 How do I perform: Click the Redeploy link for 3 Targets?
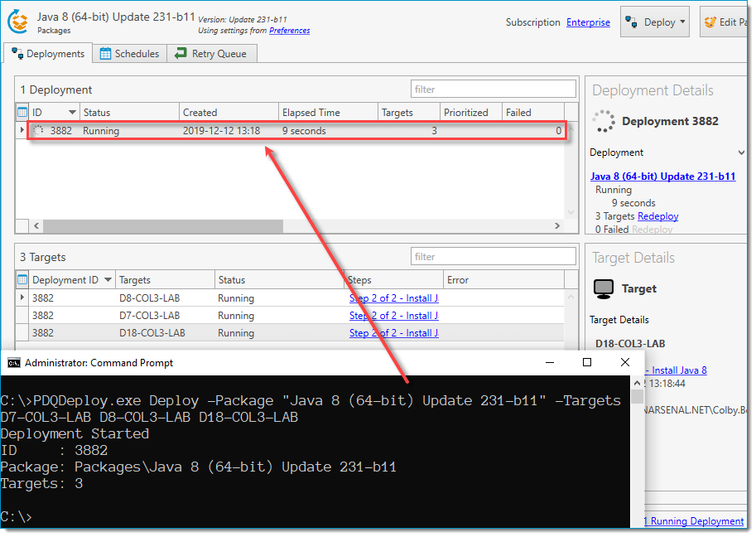pyautogui.click(x=657, y=215)
